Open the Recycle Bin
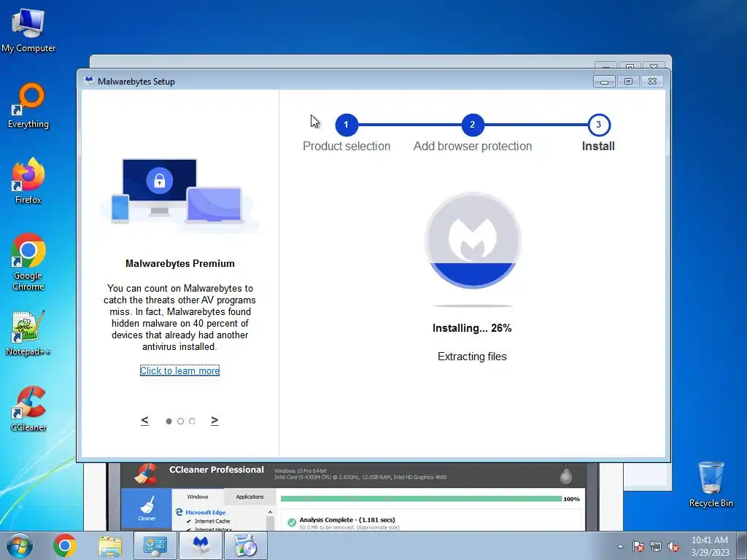 tap(711, 484)
